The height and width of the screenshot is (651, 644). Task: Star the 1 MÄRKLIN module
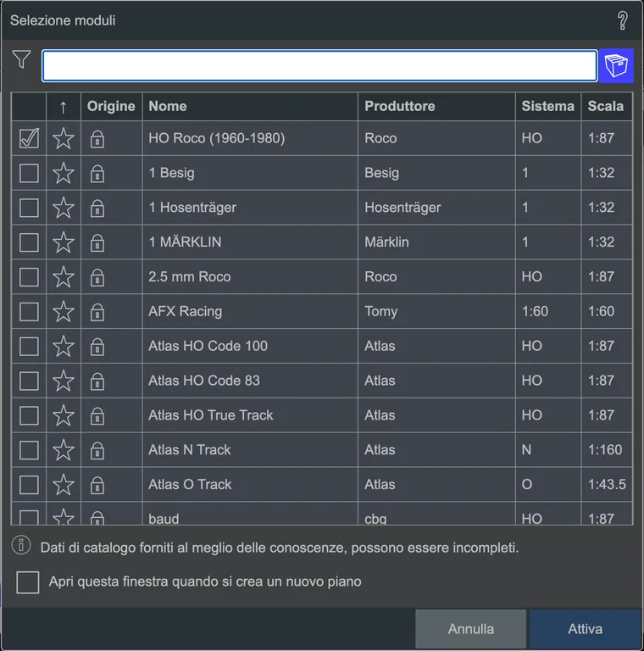63,242
